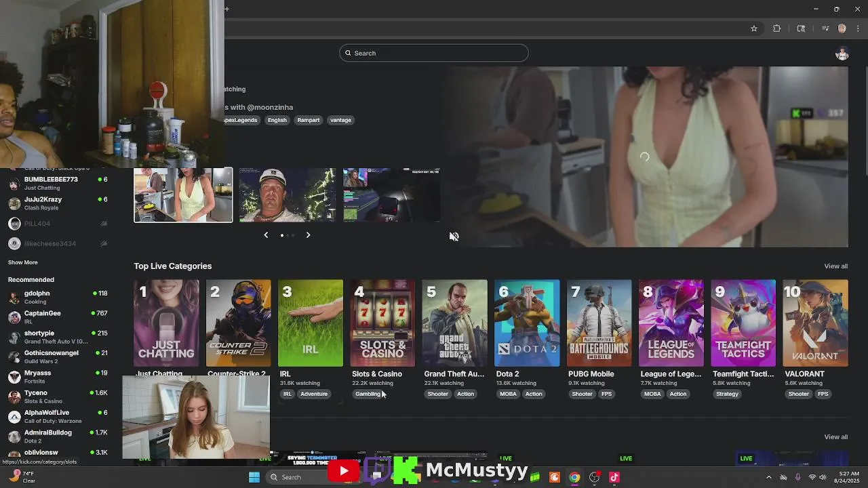Click the search field on Kick
This screenshot has width=868, height=488.
[x=434, y=53]
